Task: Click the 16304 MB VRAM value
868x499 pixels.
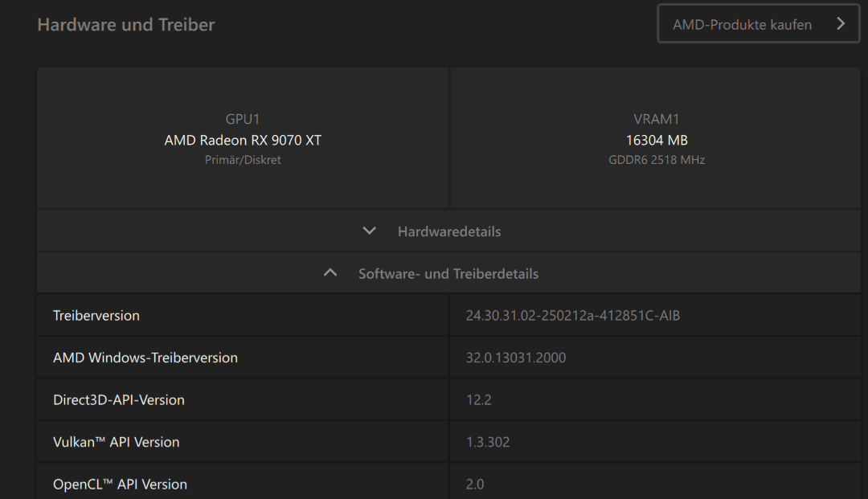Action: [657, 140]
